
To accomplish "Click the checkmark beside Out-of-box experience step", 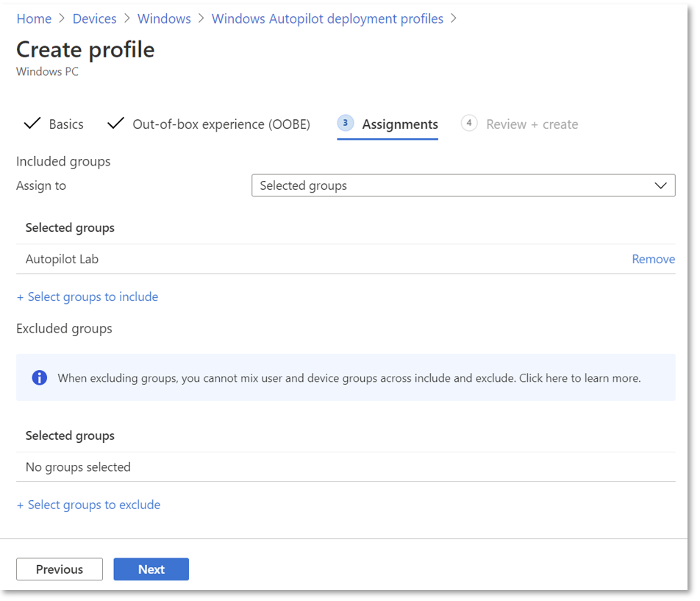I will pos(115,124).
